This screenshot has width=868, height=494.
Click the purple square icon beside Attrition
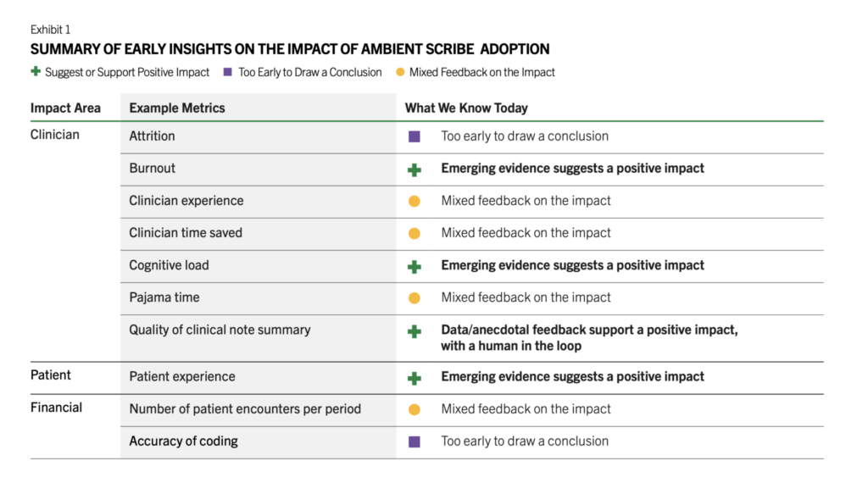[x=414, y=136]
